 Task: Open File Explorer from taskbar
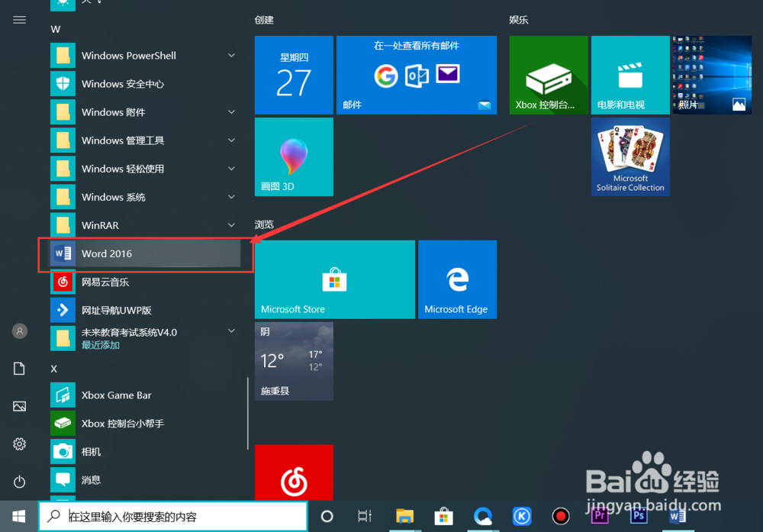pyautogui.click(x=404, y=517)
